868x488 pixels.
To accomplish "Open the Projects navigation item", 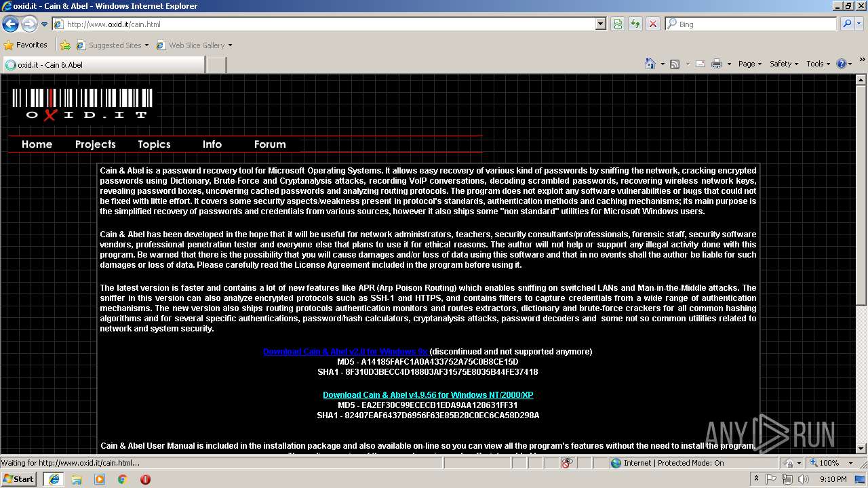I will click(96, 144).
